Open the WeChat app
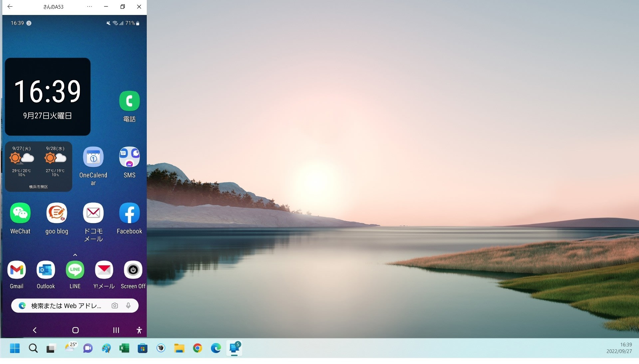 pyautogui.click(x=20, y=213)
